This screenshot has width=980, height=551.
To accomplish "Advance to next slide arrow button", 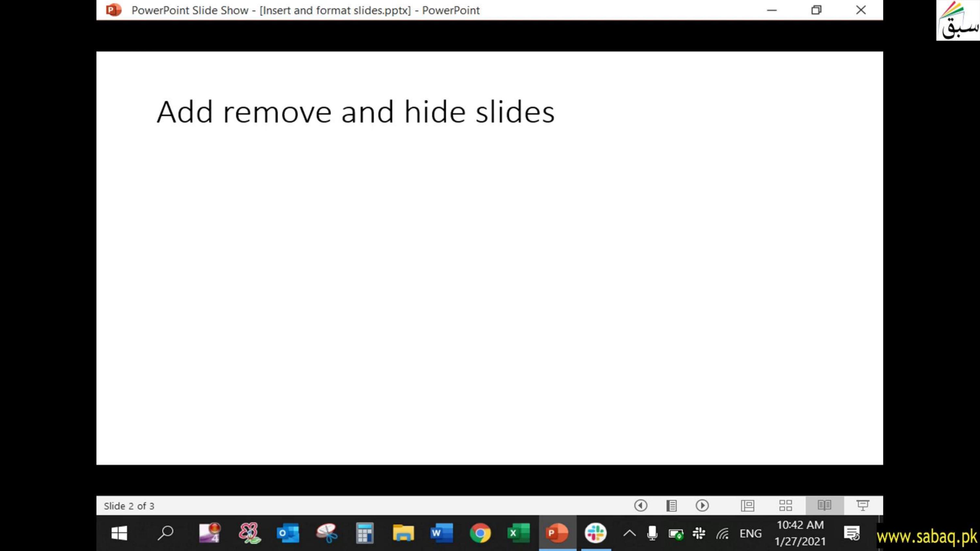I will pyautogui.click(x=702, y=505).
